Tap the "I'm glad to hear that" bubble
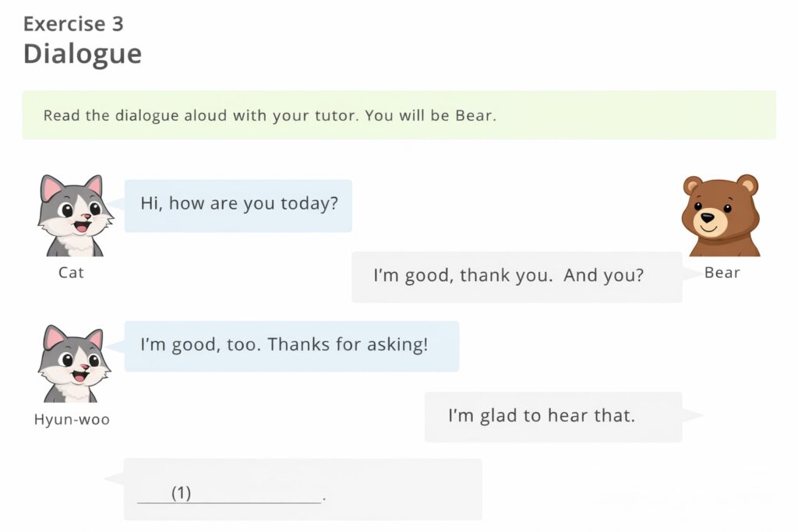 553,417
